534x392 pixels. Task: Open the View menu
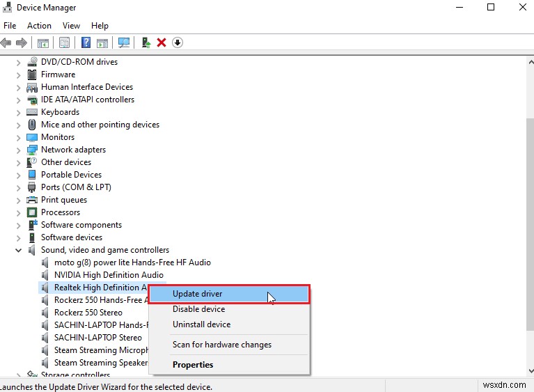pyautogui.click(x=71, y=26)
